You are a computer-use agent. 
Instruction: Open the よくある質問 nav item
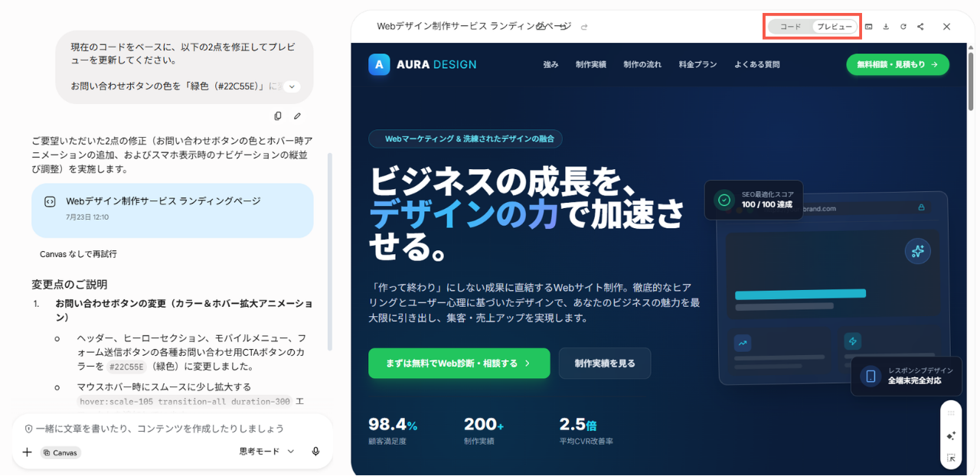click(x=756, y=65)
